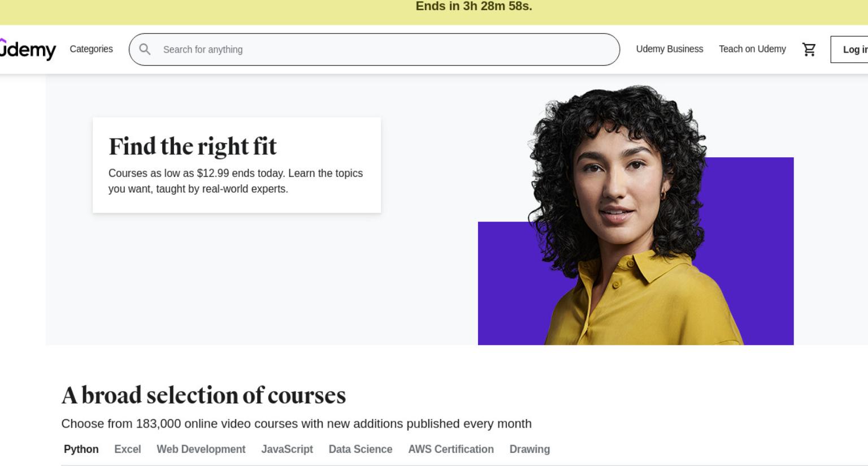This screenshot has height=466, width=868.
Task: Click the Find the right fit card
Action: 237,165
